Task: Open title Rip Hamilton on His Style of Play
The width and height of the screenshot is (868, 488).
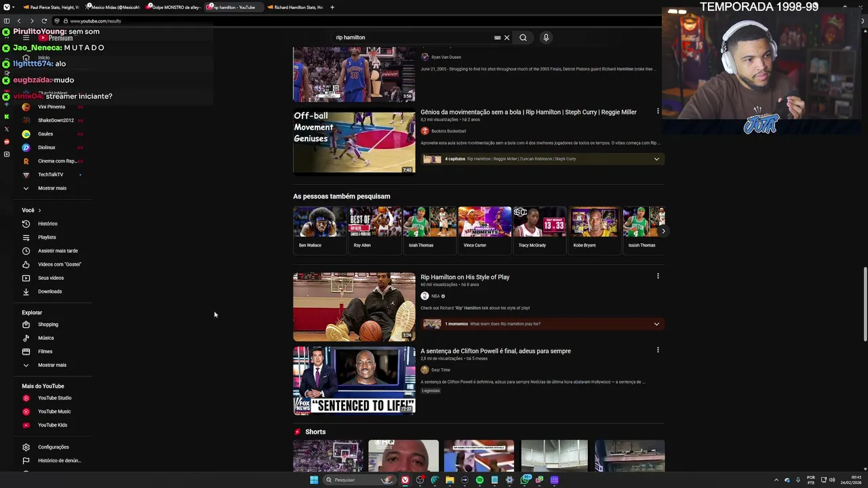Action: tap(465, 277)
